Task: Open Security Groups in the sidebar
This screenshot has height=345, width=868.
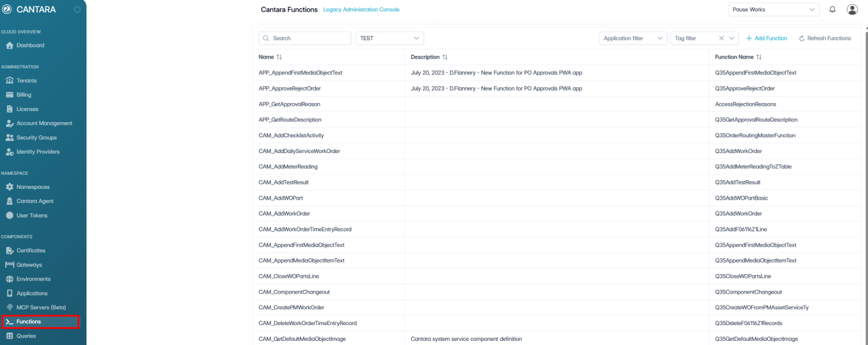Action: [36, 138]
